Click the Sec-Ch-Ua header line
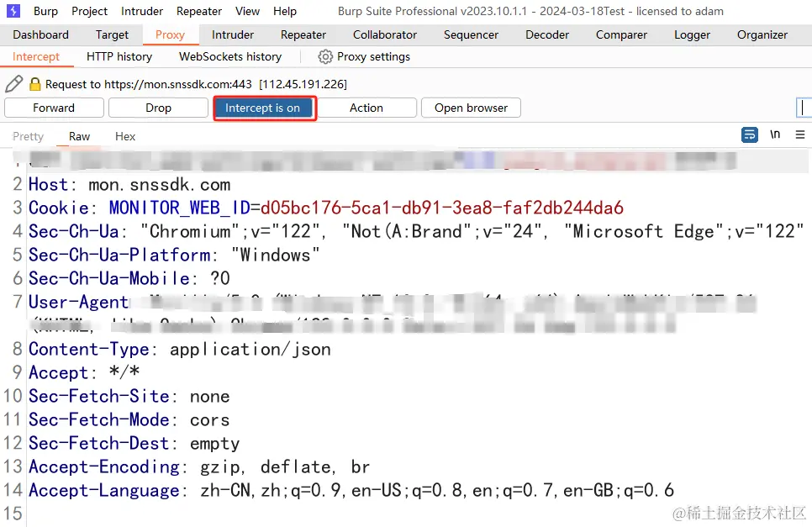The width and height of the screenshot is (812, 527). pos(416,231)
